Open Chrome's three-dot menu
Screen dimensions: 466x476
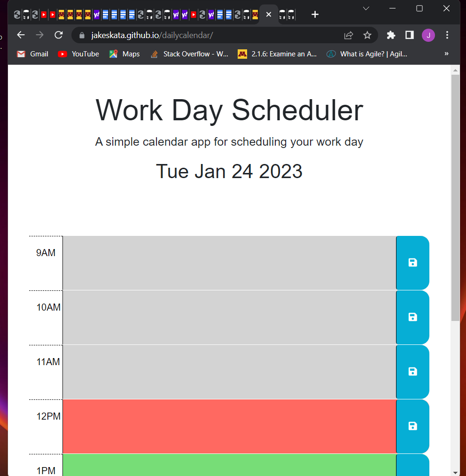click(x=447, y=35)
